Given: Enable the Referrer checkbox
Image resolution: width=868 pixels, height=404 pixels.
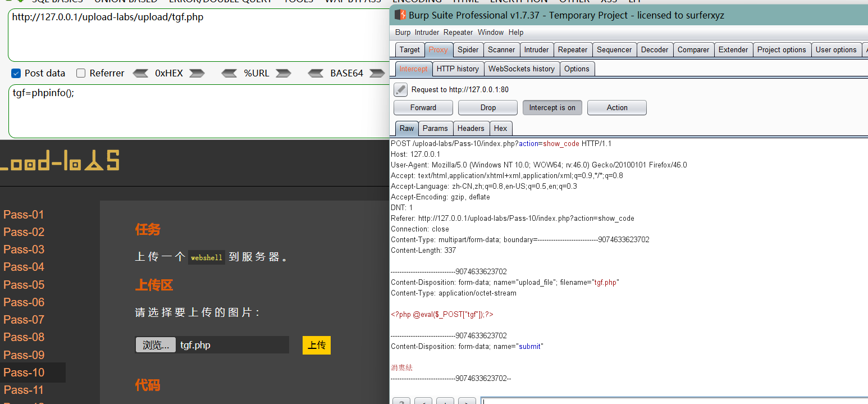Looking at the screenshot, I should pos(81,73).
